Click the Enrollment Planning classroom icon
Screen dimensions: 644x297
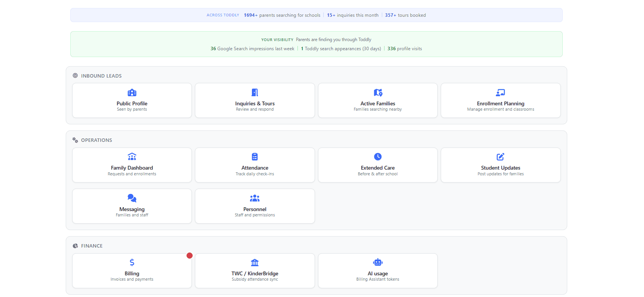point(500,92)
